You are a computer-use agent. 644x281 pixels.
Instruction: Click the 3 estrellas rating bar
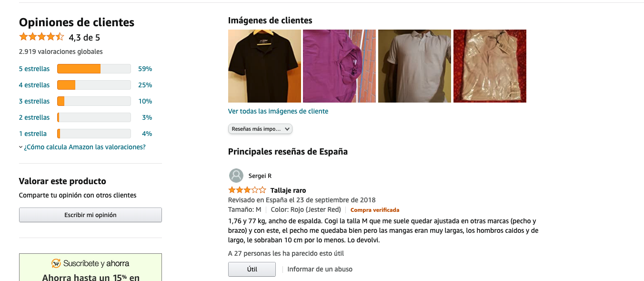[x=94, y=101]
